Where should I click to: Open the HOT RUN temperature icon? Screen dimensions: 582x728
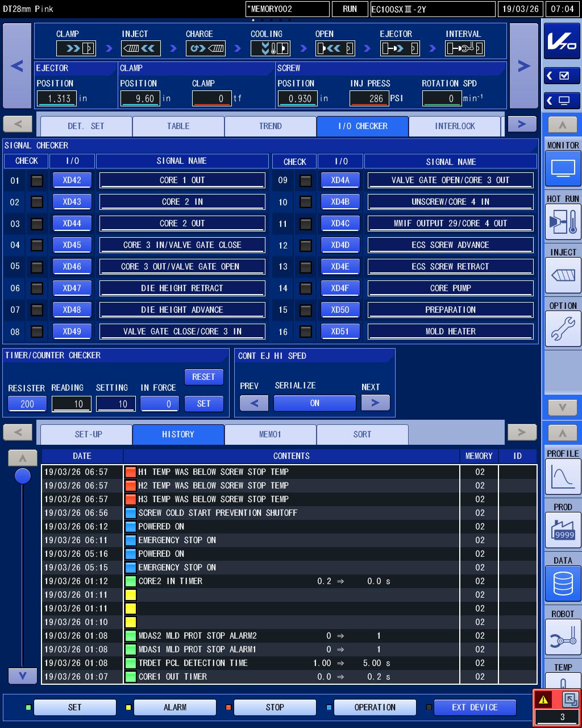[x=563, y=223]
